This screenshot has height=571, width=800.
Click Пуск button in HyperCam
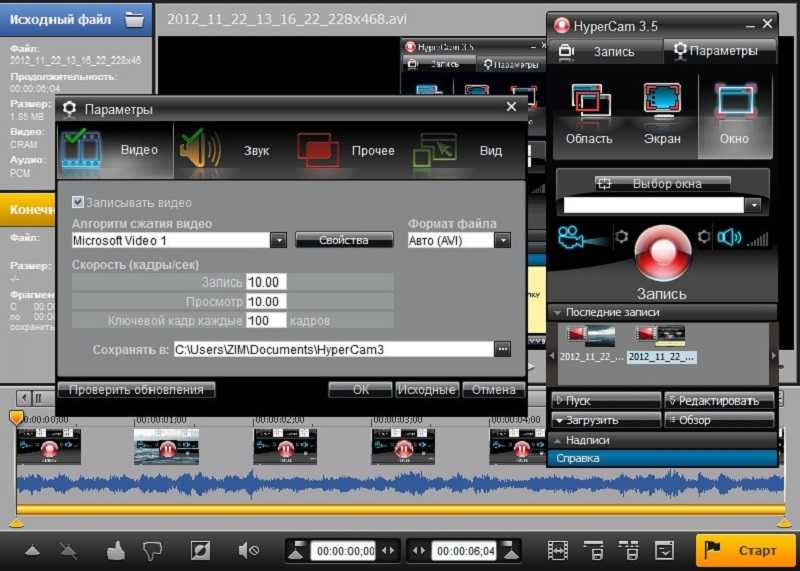click(x=606, y=401)
